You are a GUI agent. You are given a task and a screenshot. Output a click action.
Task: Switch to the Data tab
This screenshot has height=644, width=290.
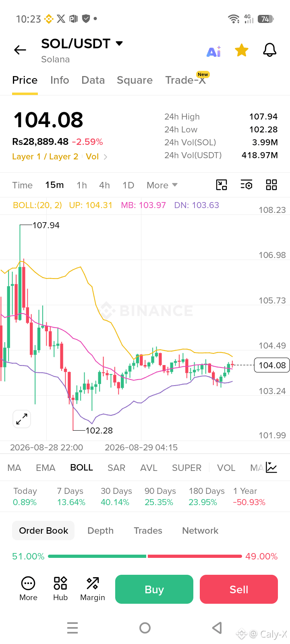(93, 80)
